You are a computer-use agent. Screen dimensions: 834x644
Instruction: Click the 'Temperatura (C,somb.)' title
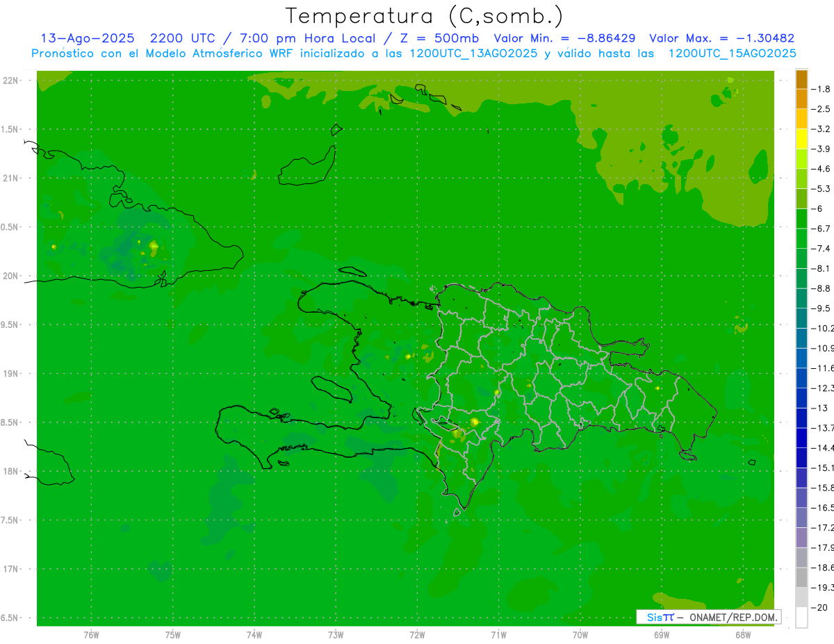tap(425, 16)
